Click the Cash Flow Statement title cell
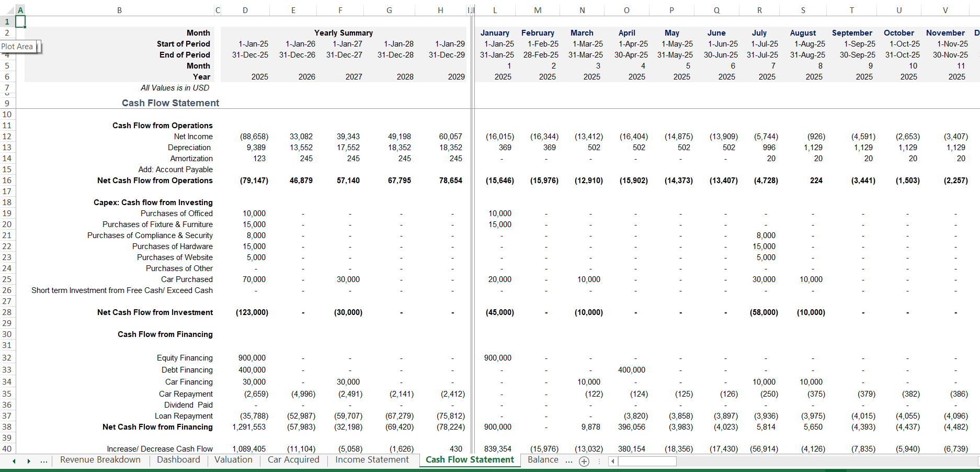The width and height of the screenshot is (980, 472). click(170, 103)
